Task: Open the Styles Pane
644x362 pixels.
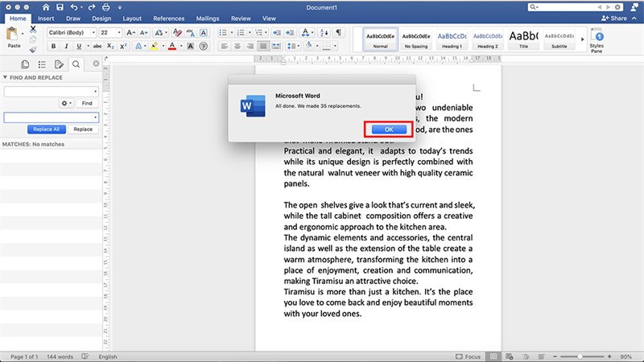Action: click(x=597, y=40)
